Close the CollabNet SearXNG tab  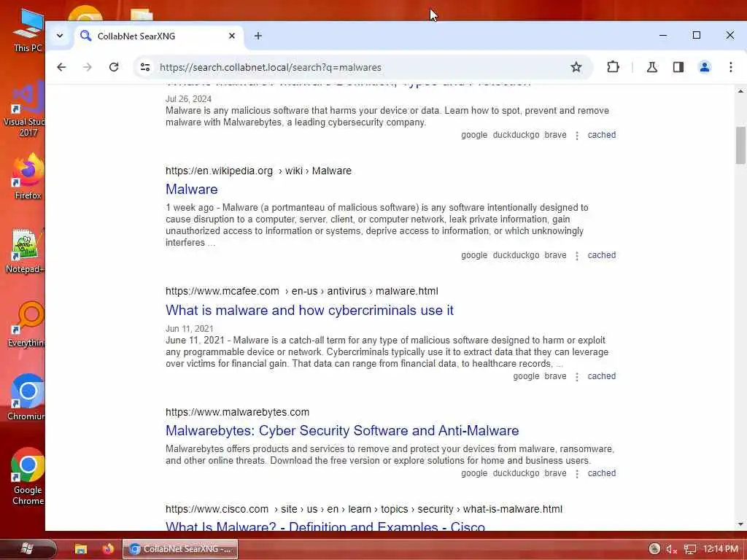[x=231, y=36]
